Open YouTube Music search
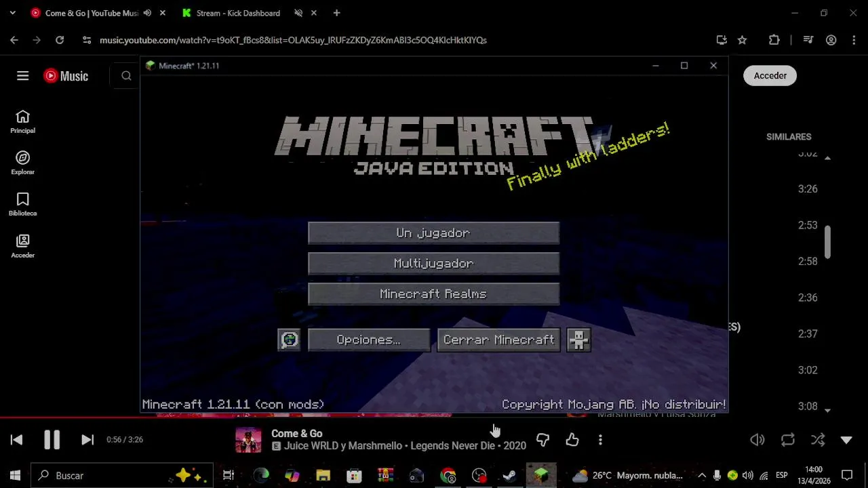 [x=126, y=76]
